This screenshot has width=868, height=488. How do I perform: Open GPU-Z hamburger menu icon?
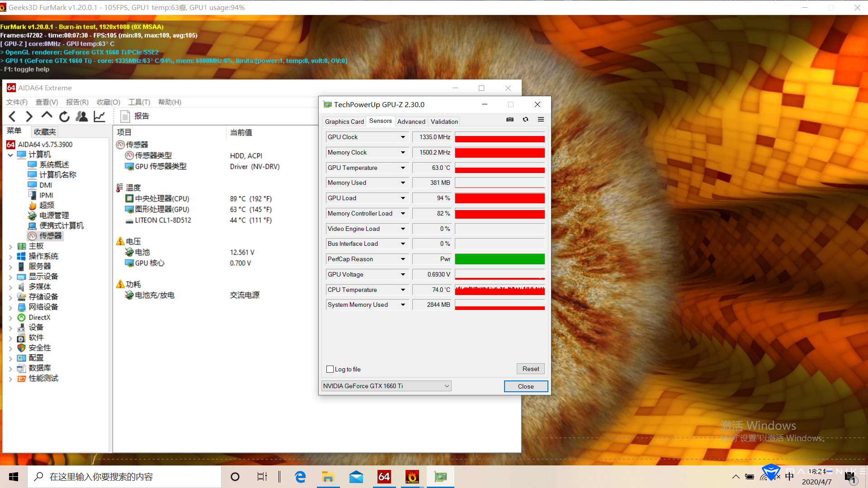[x=541, y=119]
